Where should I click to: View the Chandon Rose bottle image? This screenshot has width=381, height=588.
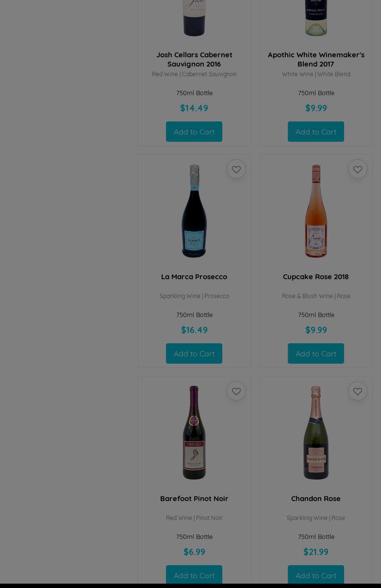click(x=316, y=433)
